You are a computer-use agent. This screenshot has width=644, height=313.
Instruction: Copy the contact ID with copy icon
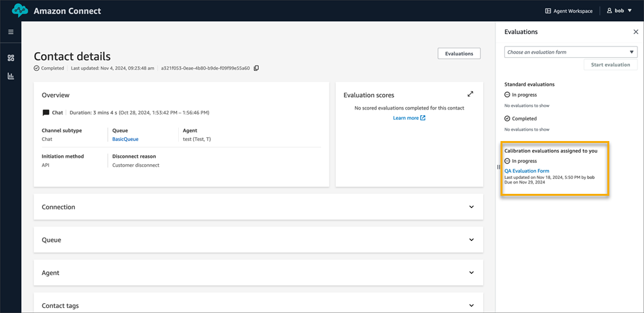point(256,68)
